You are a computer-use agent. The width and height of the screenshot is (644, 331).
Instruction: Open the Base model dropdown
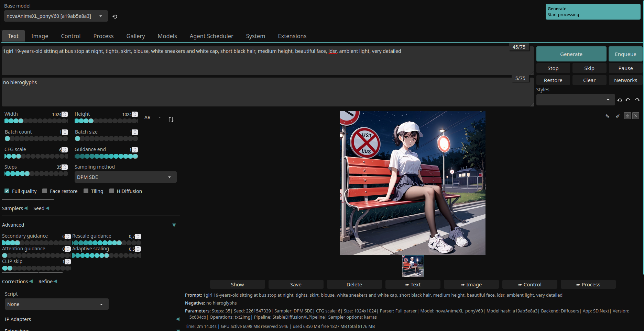tap(56, 16)
